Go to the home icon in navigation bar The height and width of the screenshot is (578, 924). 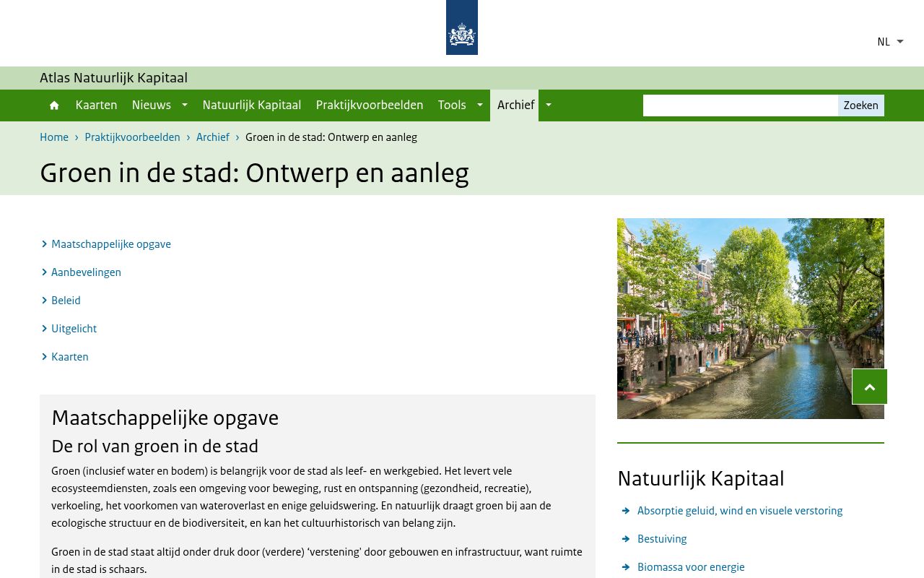(x=54, y=105)
